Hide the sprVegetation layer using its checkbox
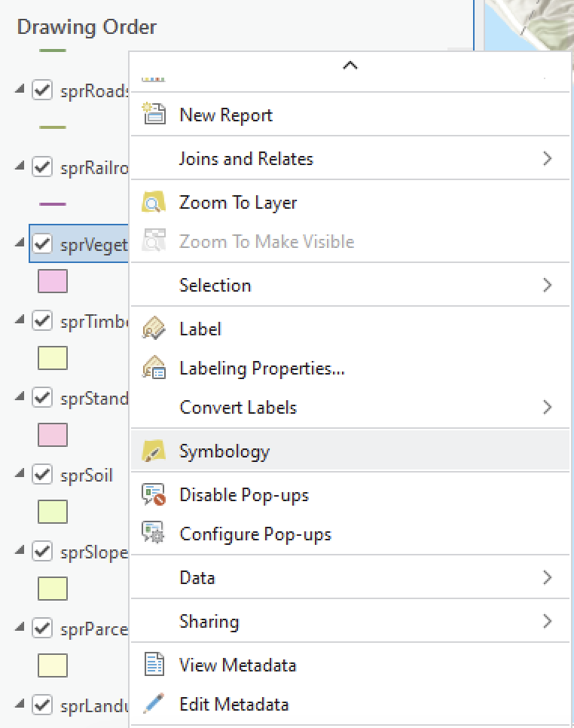The width and height of the screenshot is (574, 728). (x=42, y=244)
